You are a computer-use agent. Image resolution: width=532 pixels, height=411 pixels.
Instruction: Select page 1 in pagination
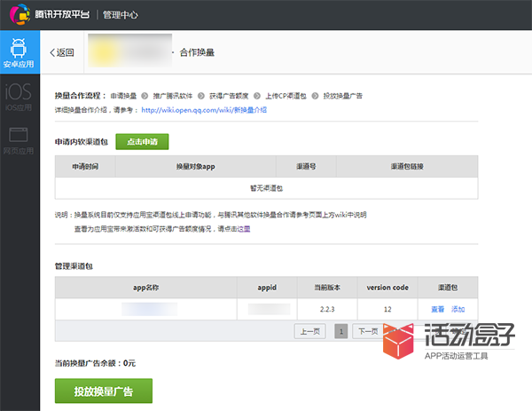point(340,331)
